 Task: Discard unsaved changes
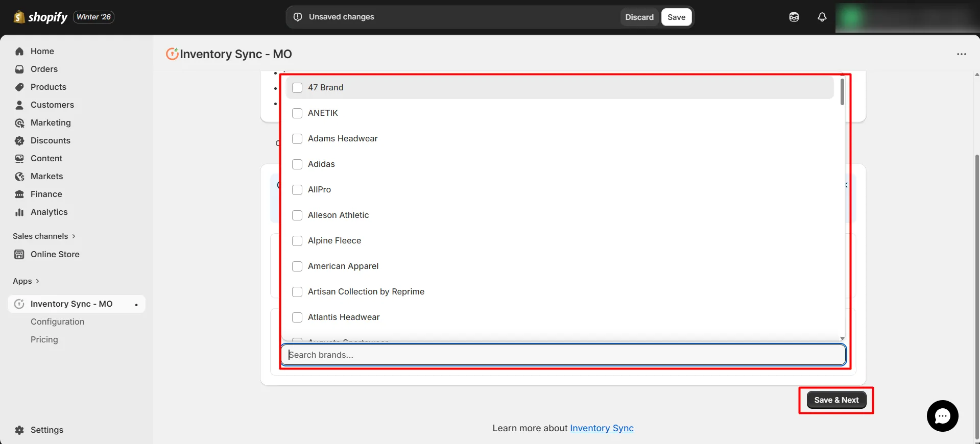pos(639,17)
